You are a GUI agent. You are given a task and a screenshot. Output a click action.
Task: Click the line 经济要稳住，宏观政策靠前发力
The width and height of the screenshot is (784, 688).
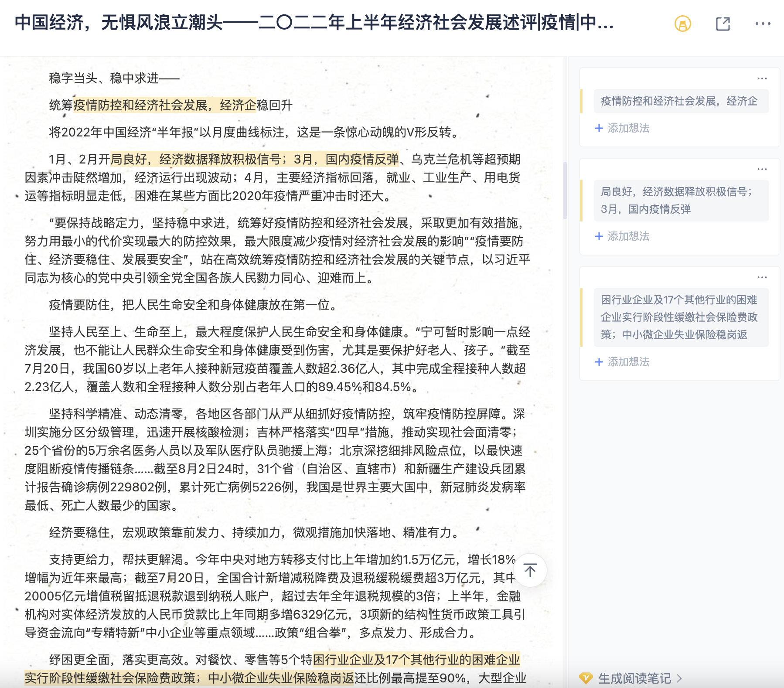(x=256, y=532)
